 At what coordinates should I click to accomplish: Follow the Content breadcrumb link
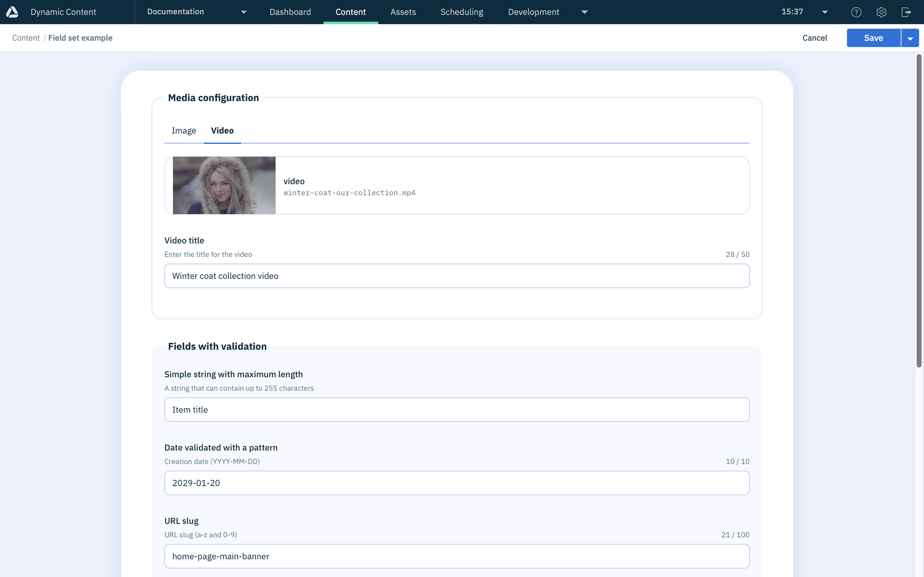(x=26, y=38)
